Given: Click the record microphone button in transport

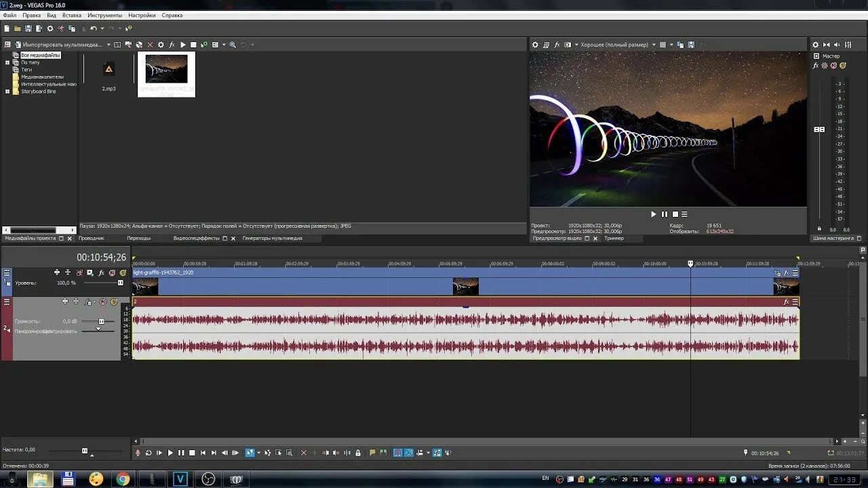Looking at the screenshot, I should 138,453.
